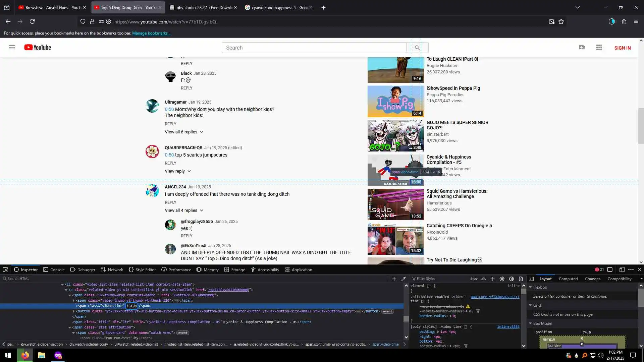Click the YouTube create video camera icon
This screenshot has width=644, height=362.
pos(582,48)
